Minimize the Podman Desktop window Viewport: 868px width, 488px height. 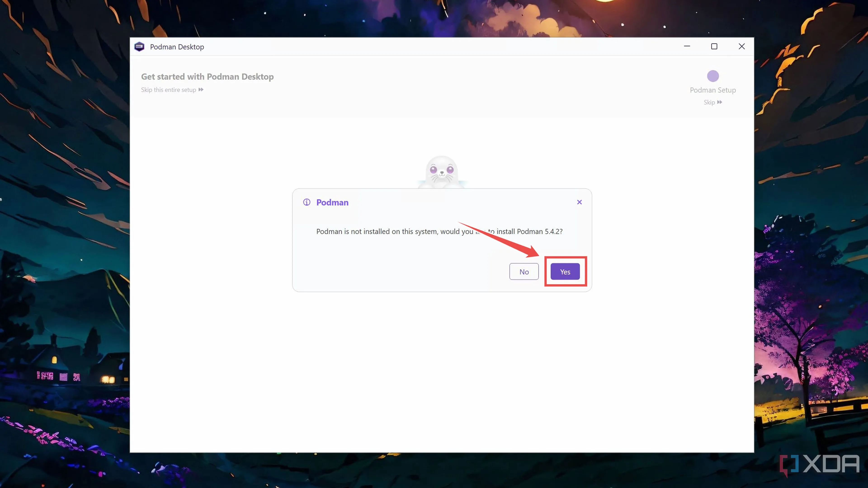click(x=687, y=46)
